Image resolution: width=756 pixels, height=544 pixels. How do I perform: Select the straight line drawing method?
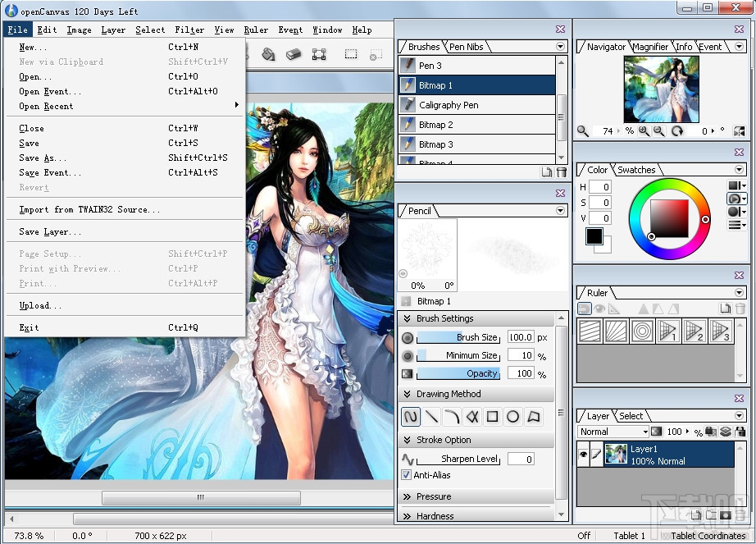pyautogui.click(x=432, y=417)
